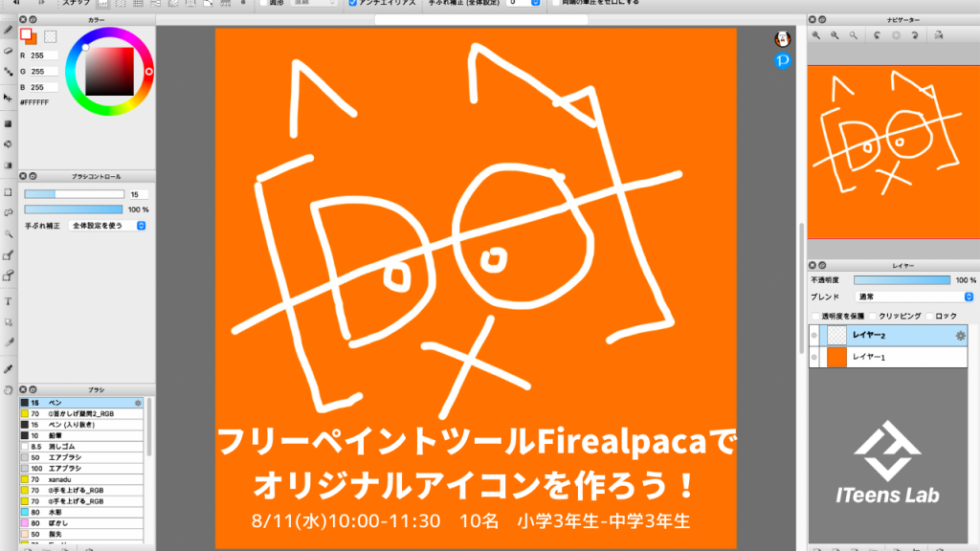
Task: Select the rectangular Selection tool
Action: [8, 192]
